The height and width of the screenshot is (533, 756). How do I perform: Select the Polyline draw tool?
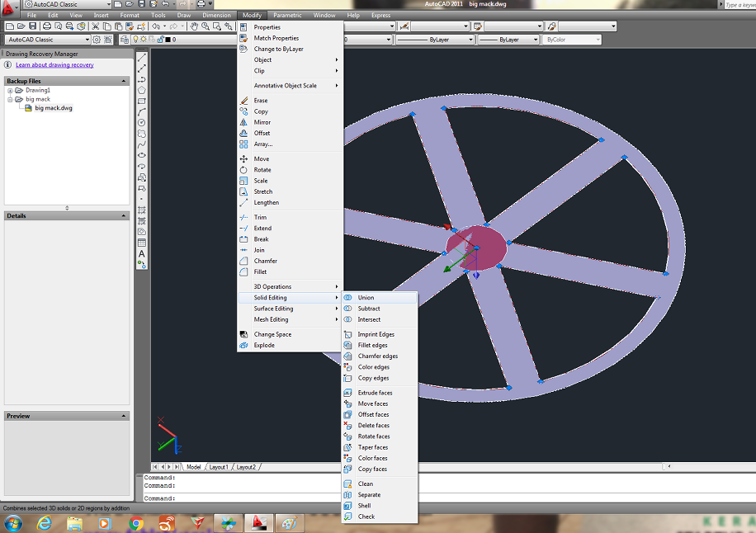pos(142,79)
